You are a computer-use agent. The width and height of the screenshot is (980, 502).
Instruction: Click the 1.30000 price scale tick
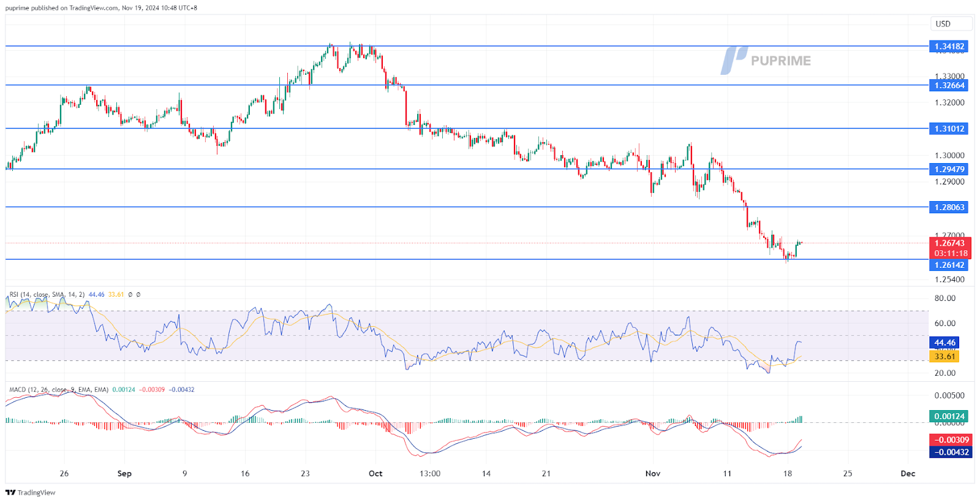(949, 156)
